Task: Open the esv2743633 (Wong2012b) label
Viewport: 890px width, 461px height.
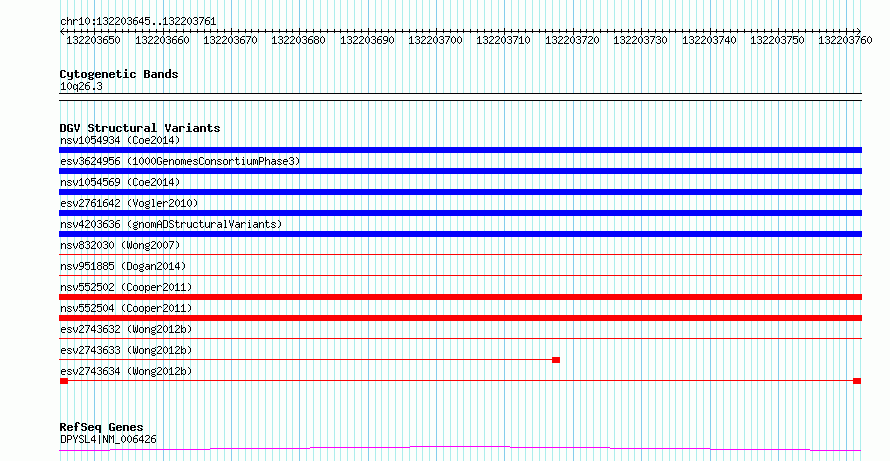Action: (x=126, y=350)
